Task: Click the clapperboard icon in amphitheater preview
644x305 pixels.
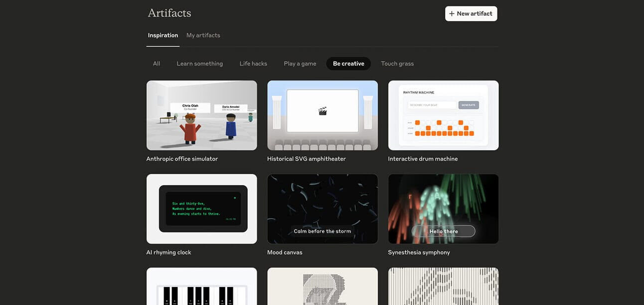Action: point(322,111)
